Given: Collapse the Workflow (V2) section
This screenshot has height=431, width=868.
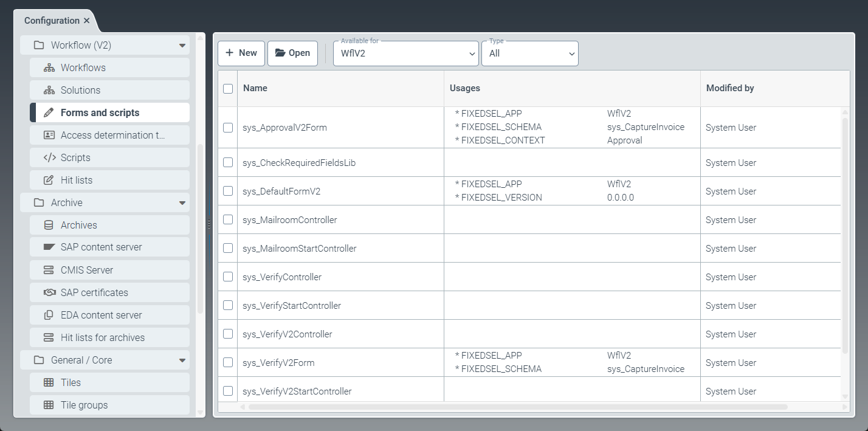Looking at the screenshot, I should [x=182, y=45].
